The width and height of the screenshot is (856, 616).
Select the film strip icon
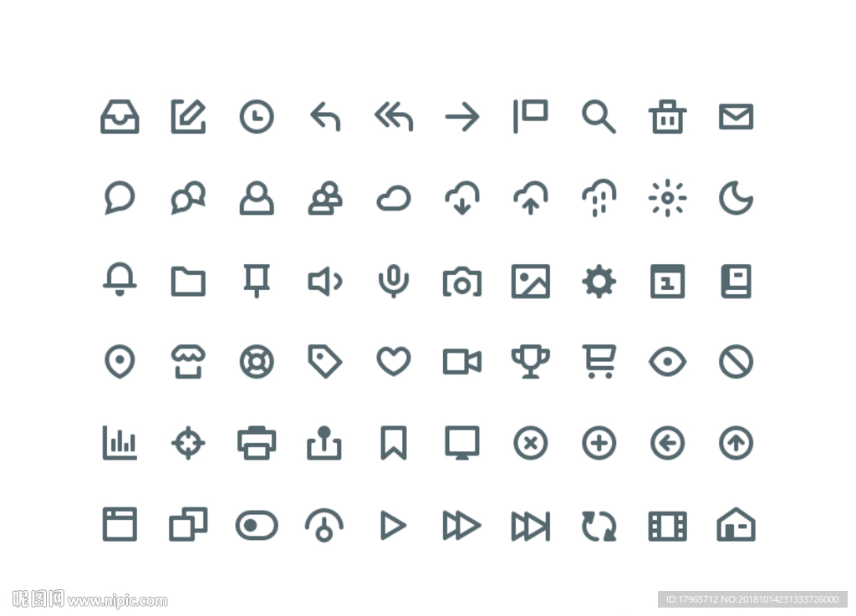point(667,526)
